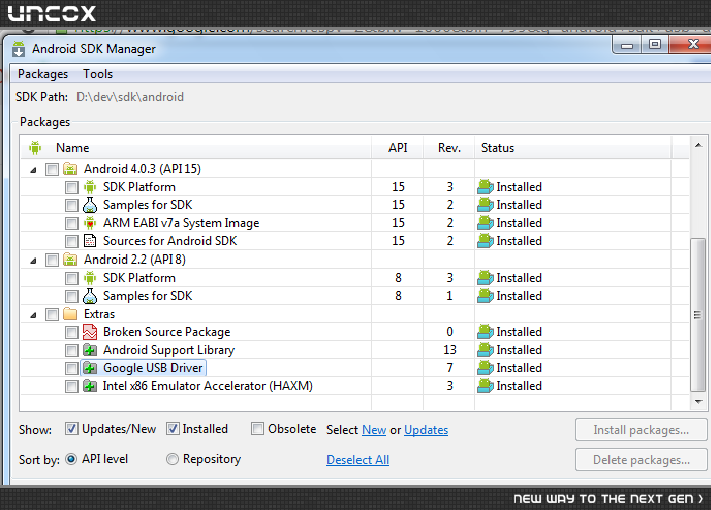
Task: Click the package list vertical scrollbar
Action: click(x=701, y=280)
